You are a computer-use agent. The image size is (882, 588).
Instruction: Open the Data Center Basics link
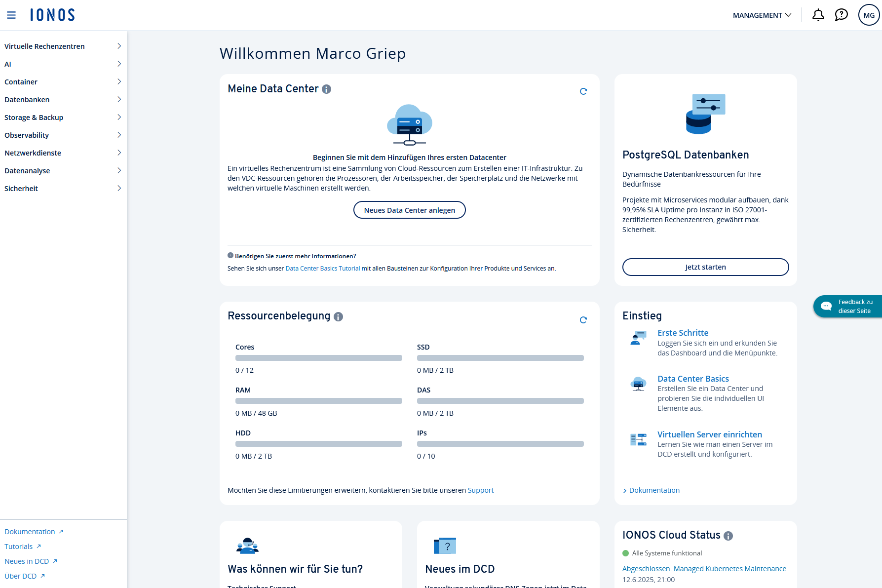[x=693, y=379]
